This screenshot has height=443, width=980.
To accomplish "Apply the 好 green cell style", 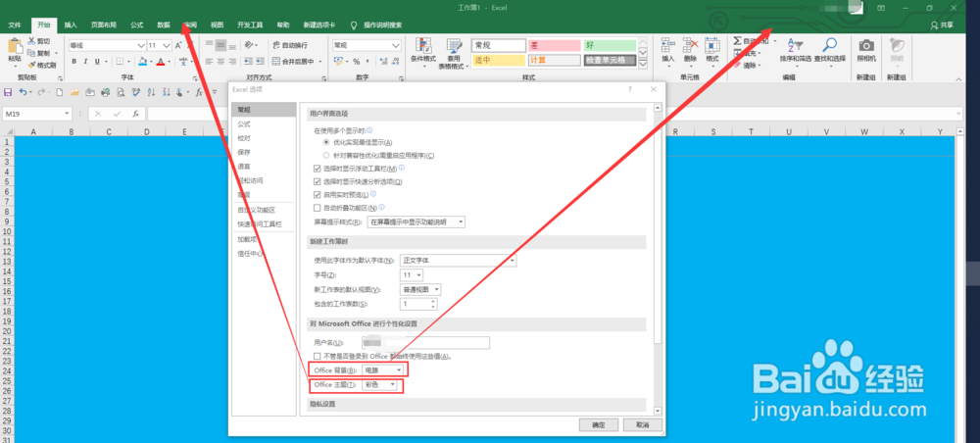I will click(610, 46).
